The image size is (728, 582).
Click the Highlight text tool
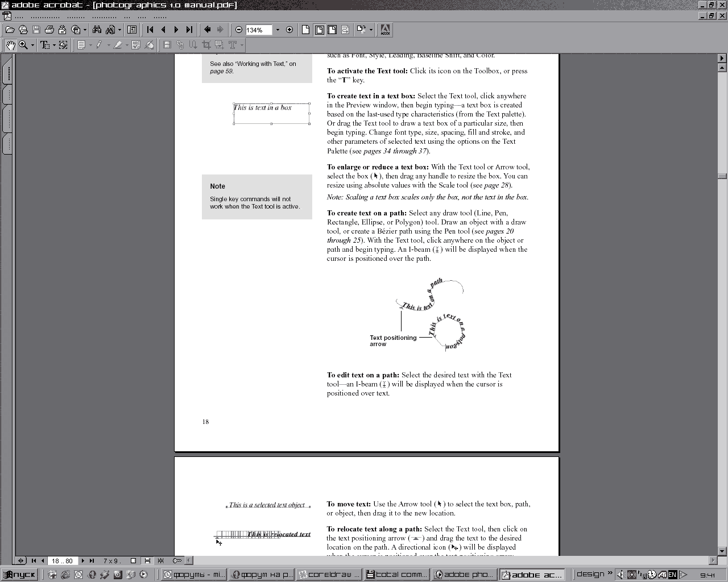118,45
